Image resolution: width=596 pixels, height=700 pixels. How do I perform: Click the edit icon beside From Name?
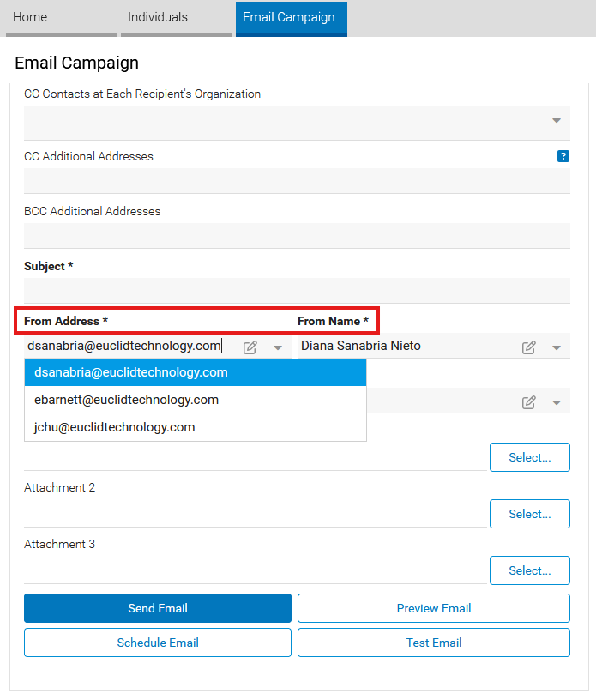528,347
